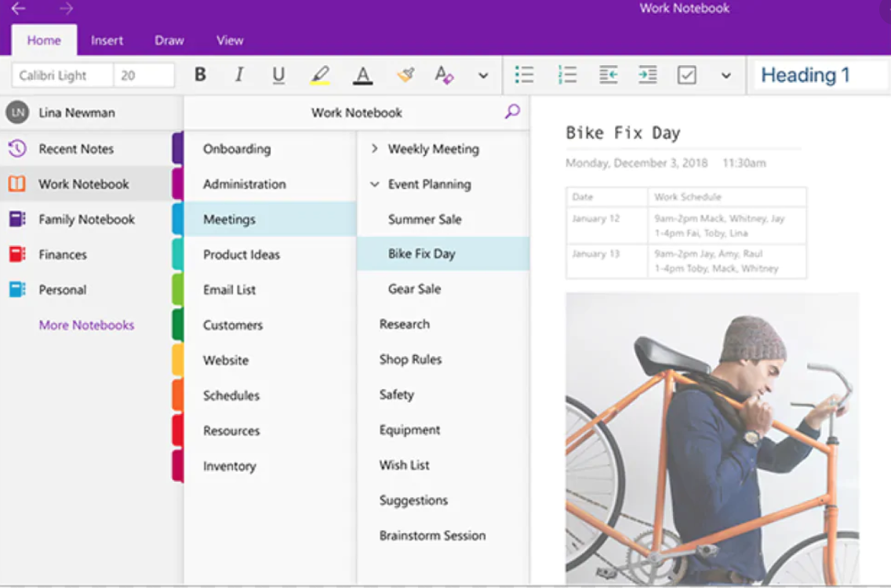Viewport: 891px width, 588px height.
Task: Open the Inventory section
Action: click(271, 466)
